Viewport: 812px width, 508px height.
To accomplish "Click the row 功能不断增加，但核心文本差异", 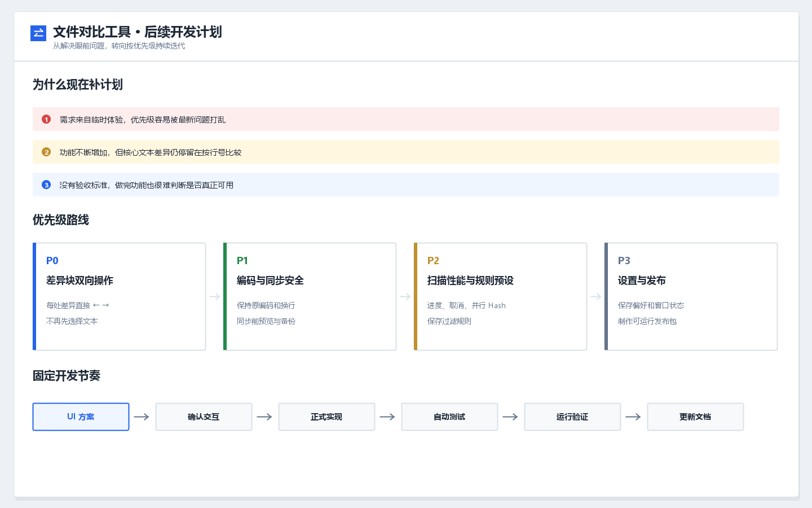I will [x=406, y=152].
